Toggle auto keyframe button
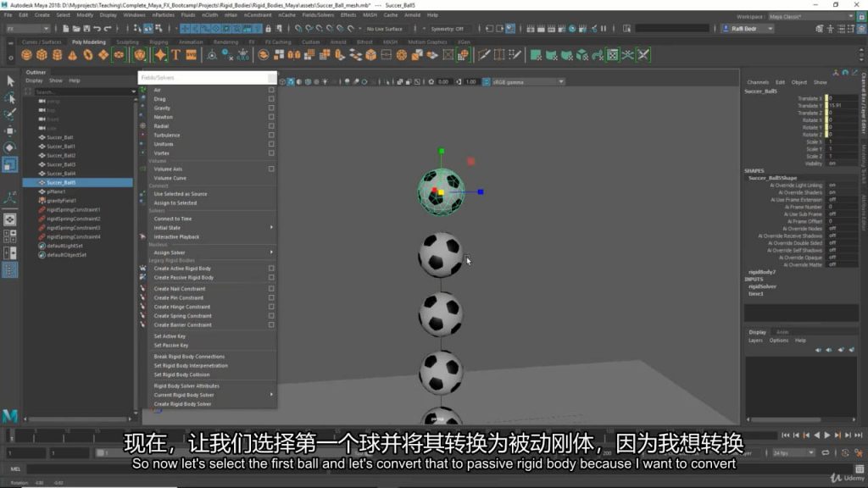 [x=845, y=452]
